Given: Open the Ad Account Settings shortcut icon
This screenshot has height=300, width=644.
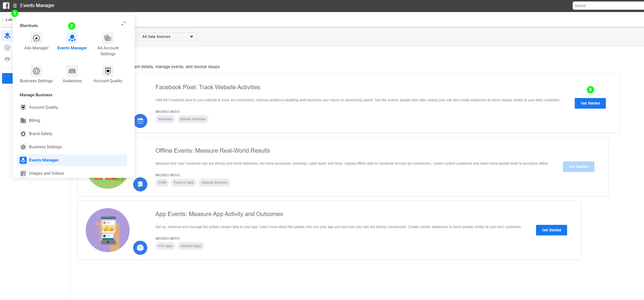Looking at the screenshot, I should click(x=108, y=38).
